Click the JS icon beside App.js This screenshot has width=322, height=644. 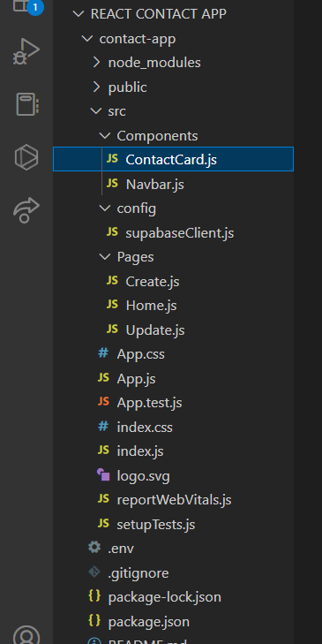tap(103, 377)
